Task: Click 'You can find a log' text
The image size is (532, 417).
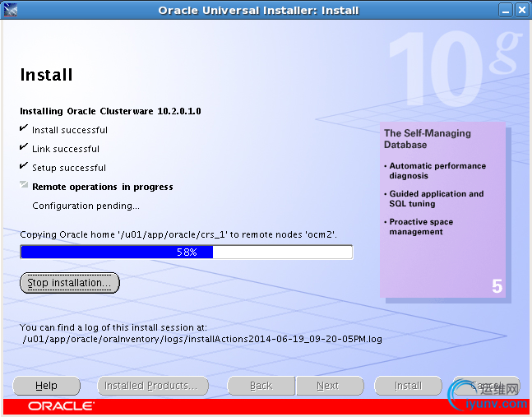Action: pyautogui.click(x=113, y=327)
